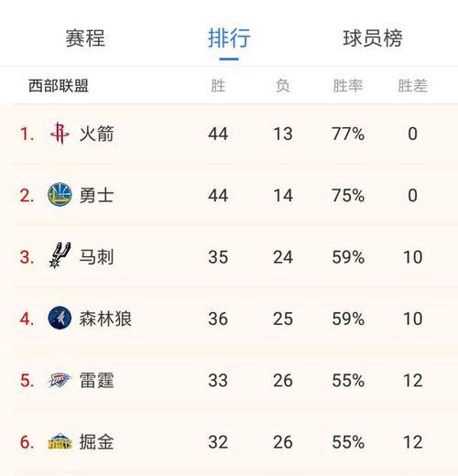This screenshot has height=476, width=458.
Task: Open the 马刺 team name
Action: [96, 257]
